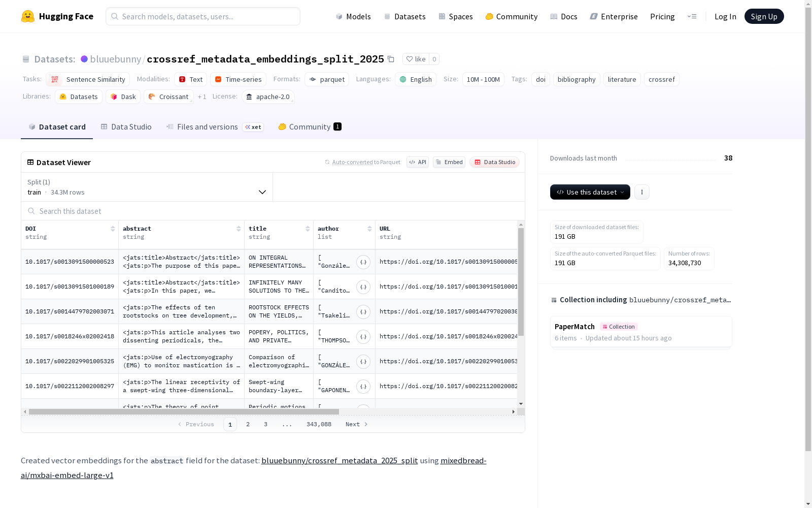Click the top search models input field
Image resolution: width=812 pixels, height=508 pixels.
tap(203, 16)
